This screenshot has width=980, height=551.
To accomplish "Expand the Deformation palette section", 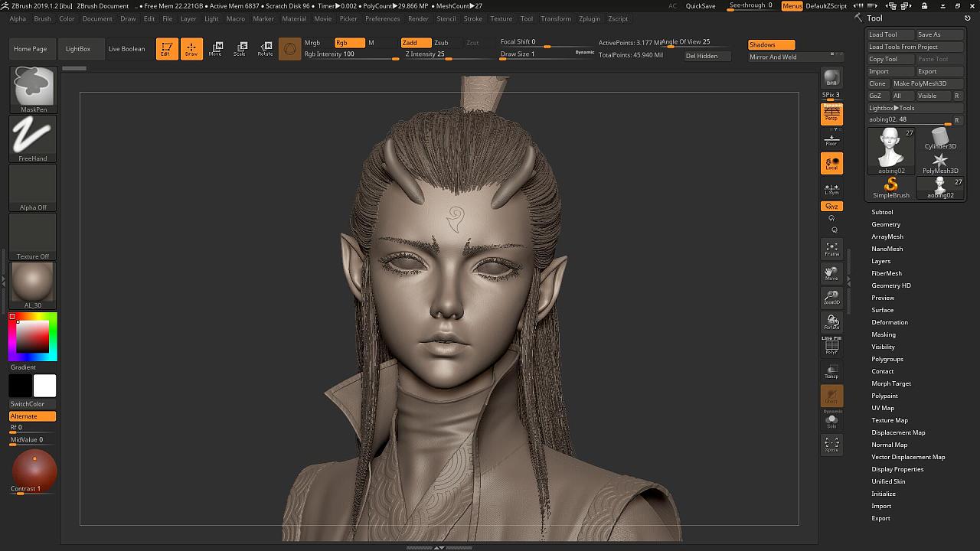I will point(890,322).
